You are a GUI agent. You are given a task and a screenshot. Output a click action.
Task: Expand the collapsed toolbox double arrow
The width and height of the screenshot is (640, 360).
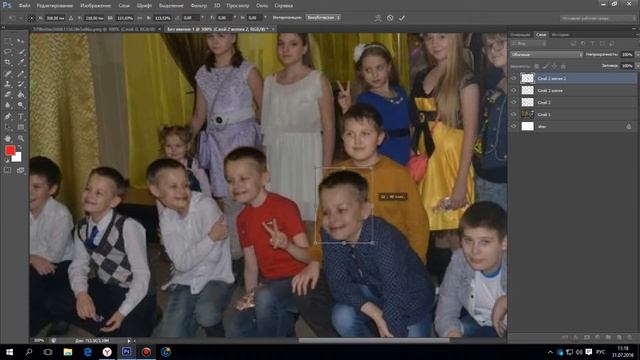[x=4, y=27]
